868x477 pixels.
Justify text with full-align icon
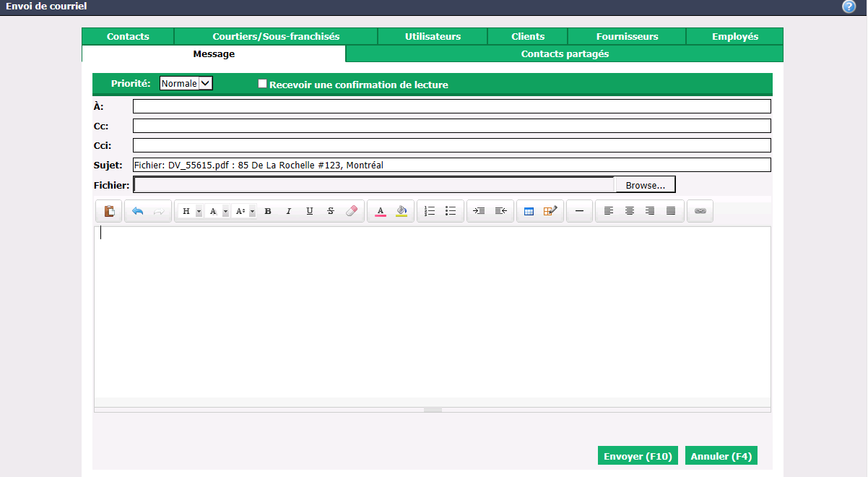point(671,211)
